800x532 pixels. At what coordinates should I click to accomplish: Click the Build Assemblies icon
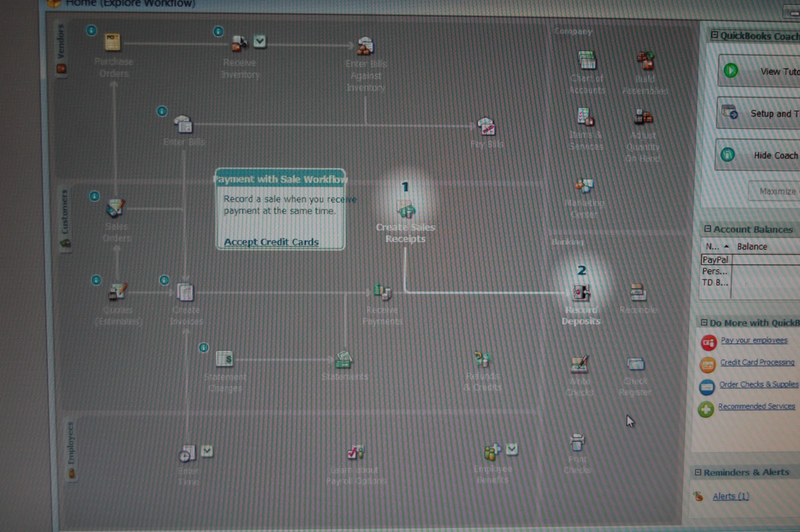[x=645, y=60]
